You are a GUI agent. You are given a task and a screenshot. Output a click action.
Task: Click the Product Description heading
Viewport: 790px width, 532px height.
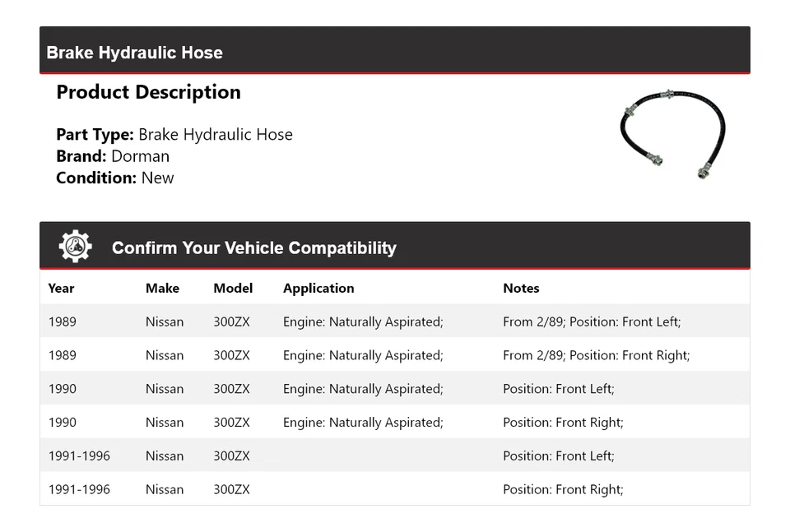tap(149, 92)
